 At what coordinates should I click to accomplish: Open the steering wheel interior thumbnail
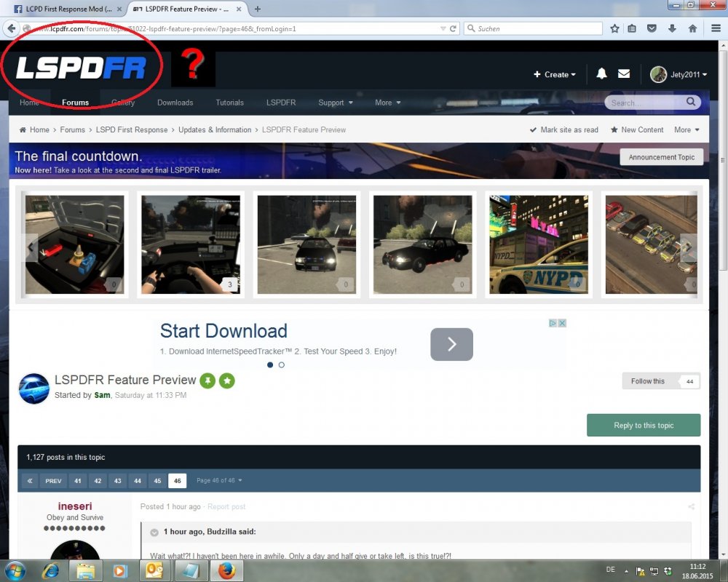(x=190, y=244)
